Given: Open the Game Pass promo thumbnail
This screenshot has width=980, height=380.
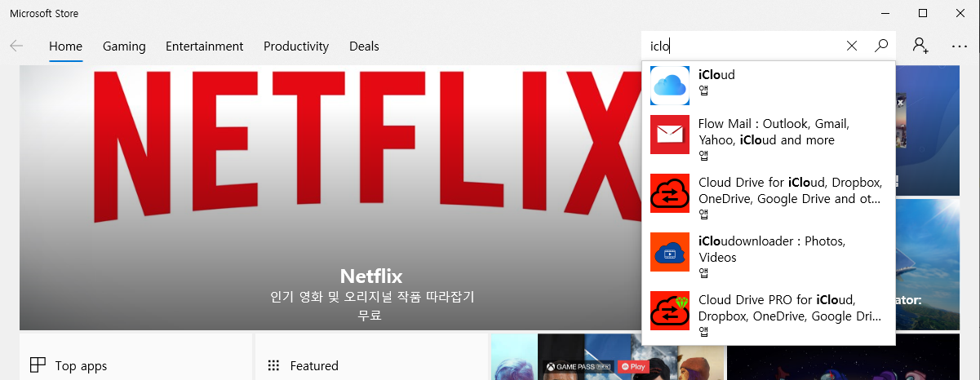Looking at the screenshot, I should coord(607,357).
